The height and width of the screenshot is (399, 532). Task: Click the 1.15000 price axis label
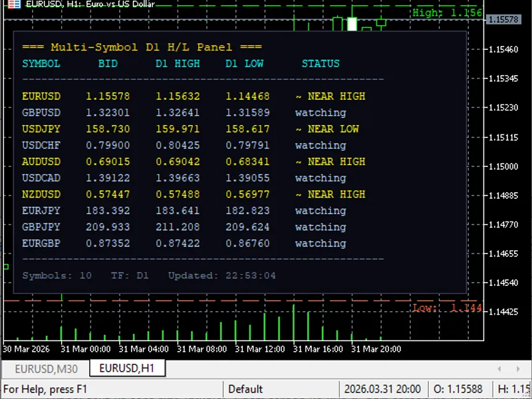click(x=503, y=167)
